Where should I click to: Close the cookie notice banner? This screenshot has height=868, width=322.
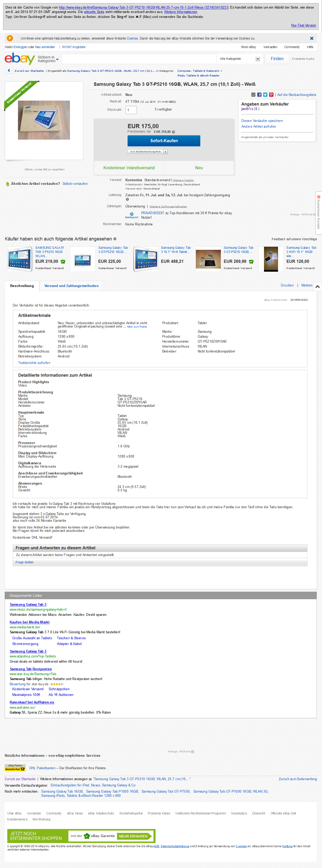click(312, 38)
